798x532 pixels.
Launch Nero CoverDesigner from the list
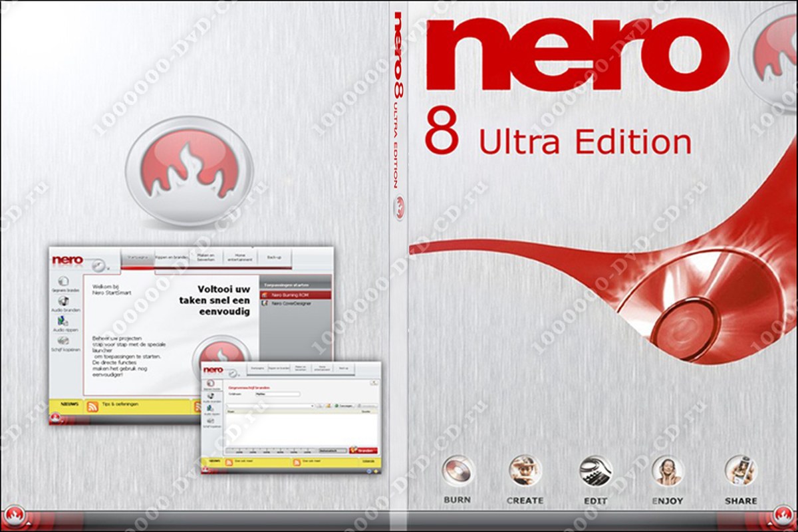295,303
